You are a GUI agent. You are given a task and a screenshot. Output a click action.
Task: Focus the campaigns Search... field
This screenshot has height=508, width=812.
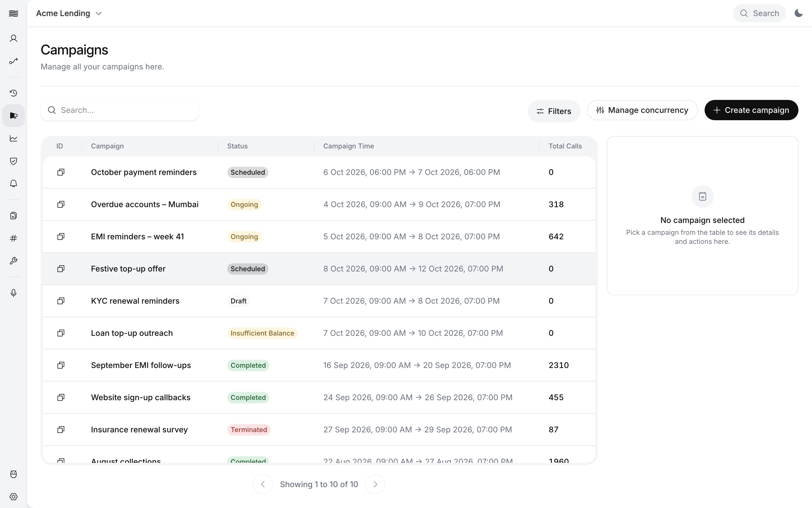[120, 110]
